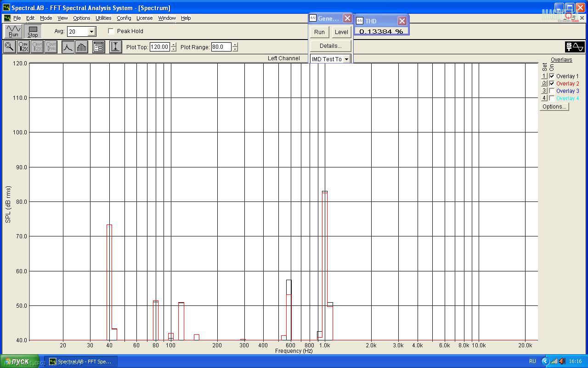Screen dimensions: 588x368
Task: Click the magnifier zoom tool icon
Action: [9, 47]
